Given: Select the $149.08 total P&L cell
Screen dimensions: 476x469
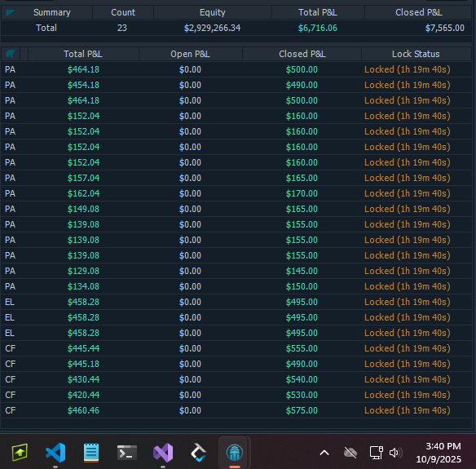Looking at the screenshot, I should (83, 209).
